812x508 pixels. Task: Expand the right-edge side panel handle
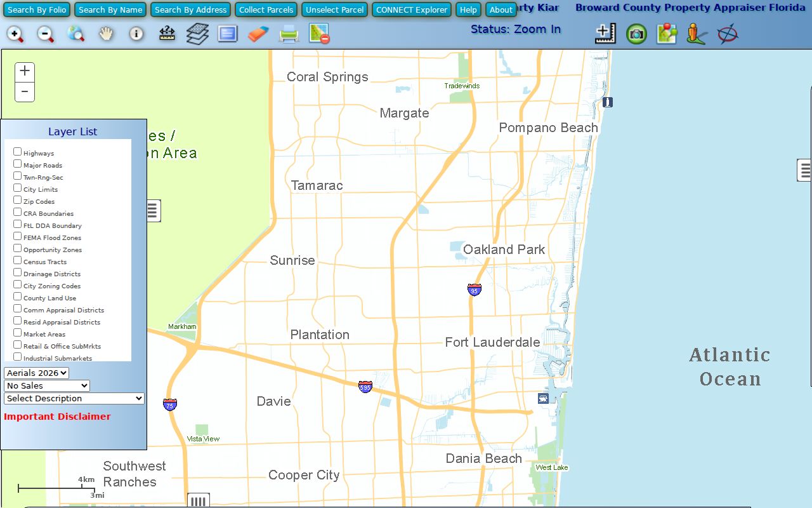click(804, 170)
